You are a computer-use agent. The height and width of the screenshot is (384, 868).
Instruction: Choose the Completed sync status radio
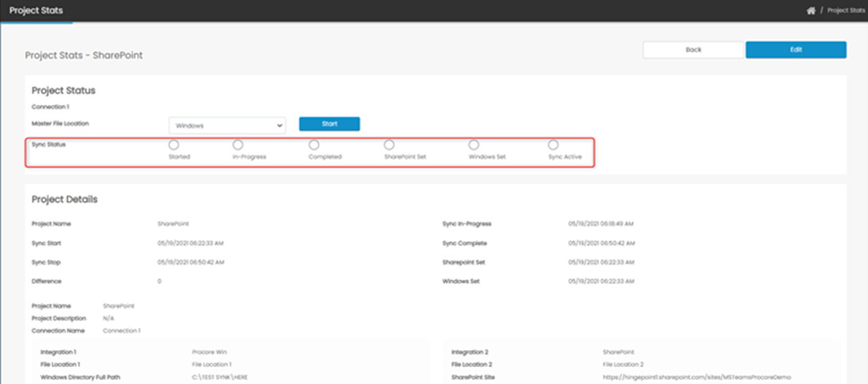tap(314, 145)
